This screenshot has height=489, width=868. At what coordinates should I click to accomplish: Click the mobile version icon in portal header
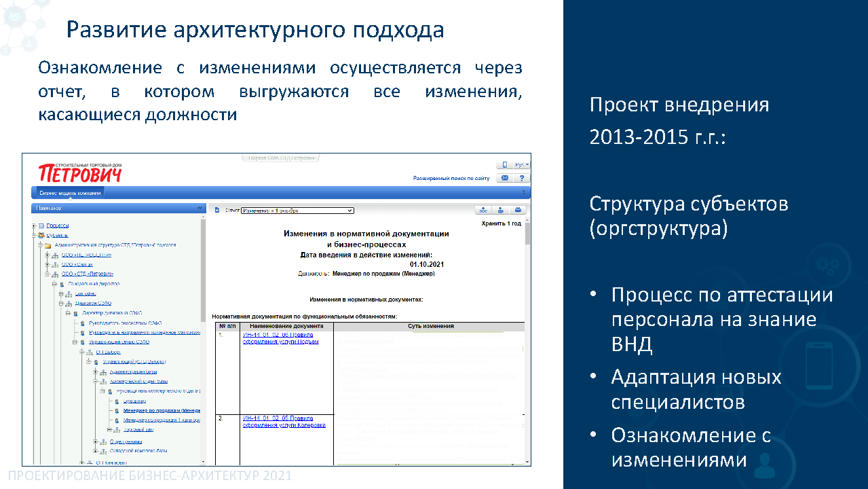[504, 164]
